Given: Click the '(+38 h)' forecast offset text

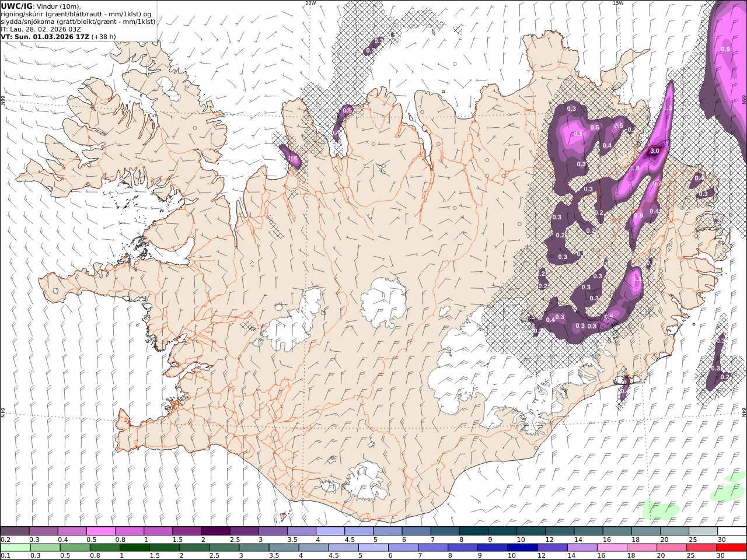Looking at the screenshot, I should click(x=104, y=37).
